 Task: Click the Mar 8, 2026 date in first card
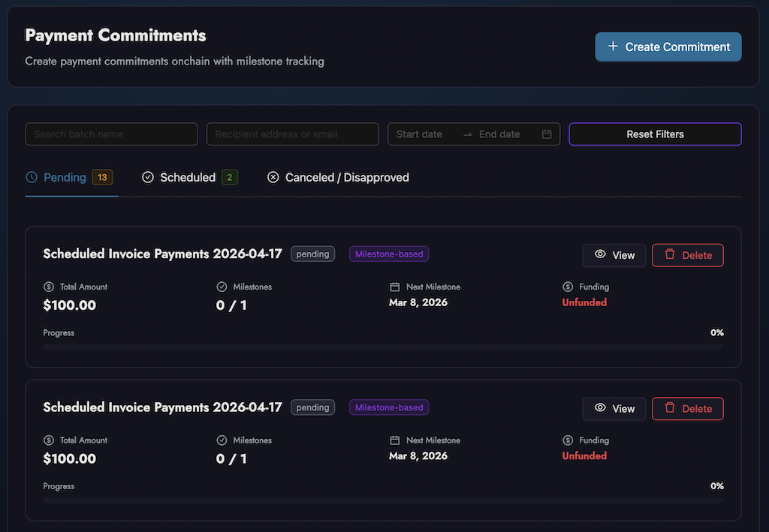(x=418, y=302)
